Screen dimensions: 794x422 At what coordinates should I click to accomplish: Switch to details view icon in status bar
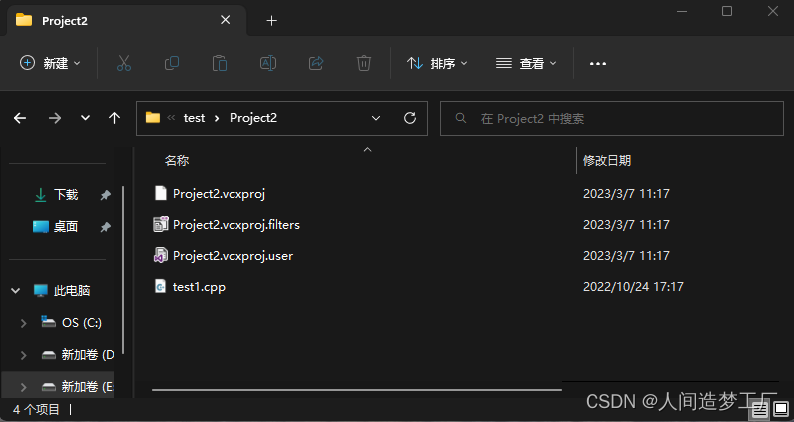point(760,409)
